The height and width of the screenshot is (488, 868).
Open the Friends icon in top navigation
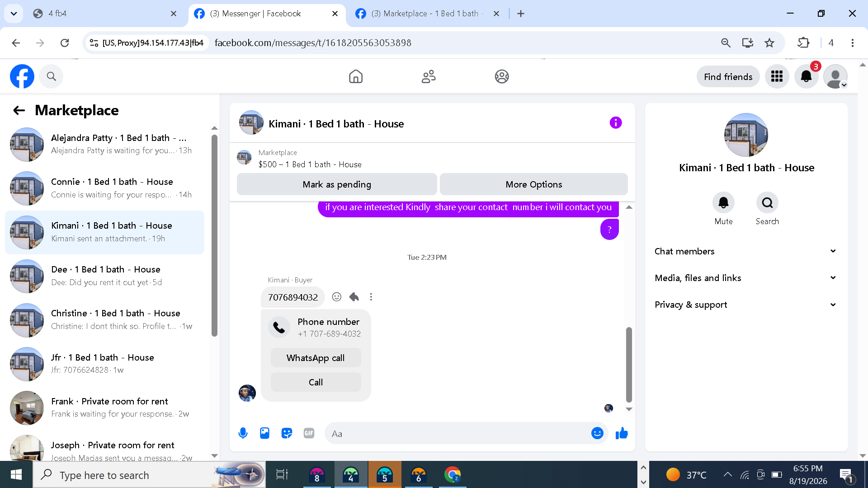(x=429, y=76)
